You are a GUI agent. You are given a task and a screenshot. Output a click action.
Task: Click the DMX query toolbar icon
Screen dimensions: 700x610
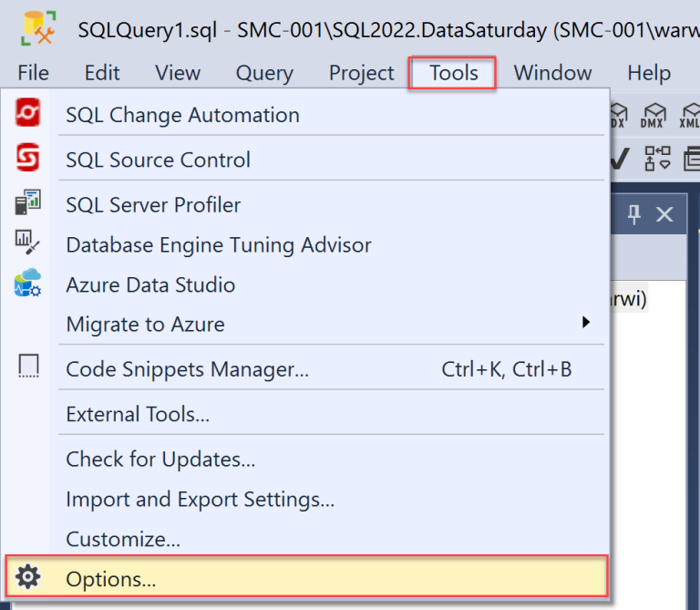[653, 116]
